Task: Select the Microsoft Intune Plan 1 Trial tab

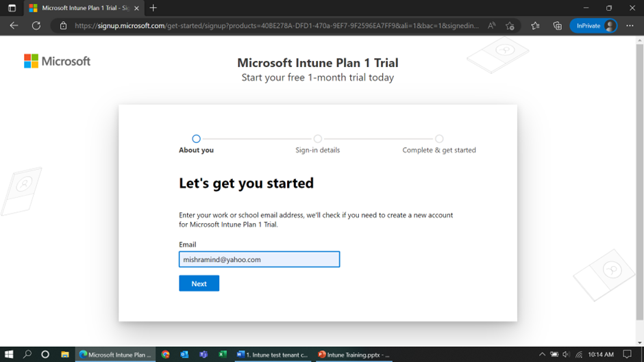Action: pos(84,8)
